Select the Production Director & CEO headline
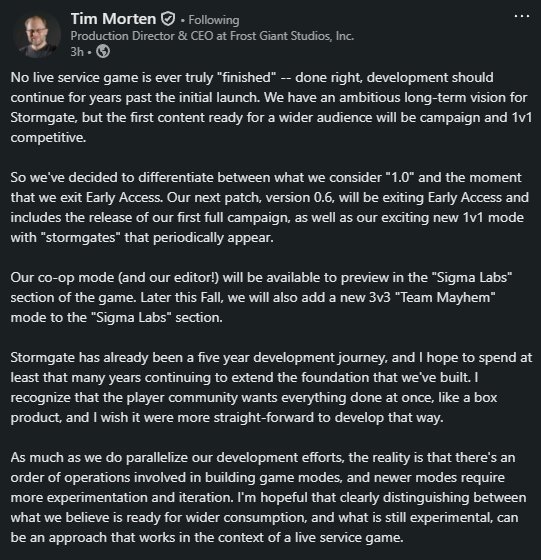541x560 pixels. tap(212, 36)
